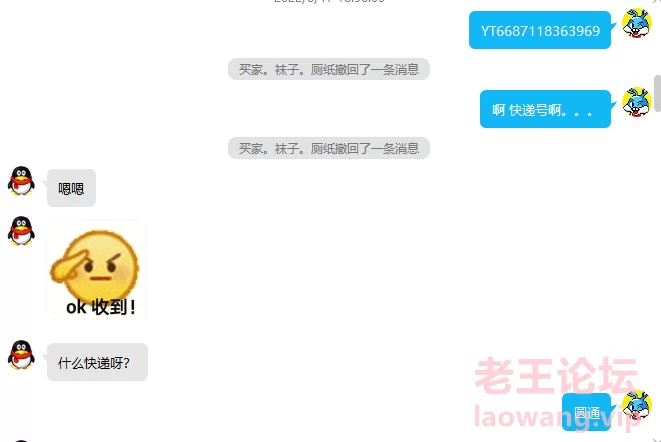
Task: Open rabbit avatar beside tracking number message
Action: point(637,23)
